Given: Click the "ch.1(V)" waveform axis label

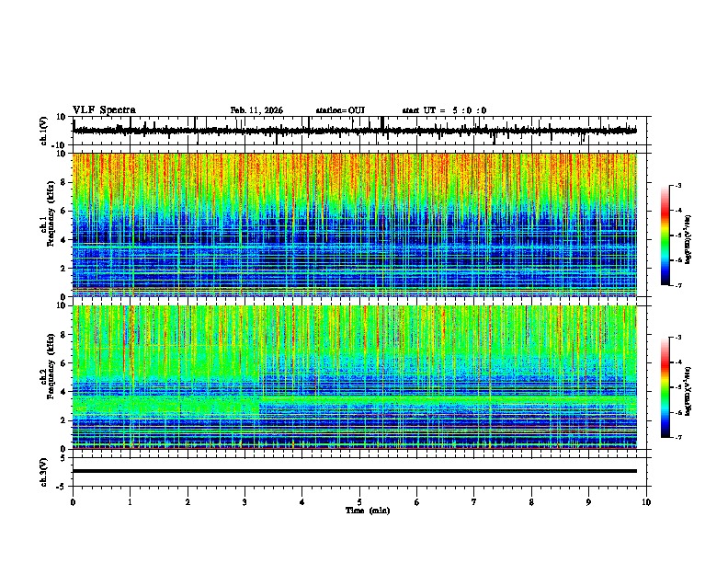Looking at the screenshot, I should (x=44, y=131).
